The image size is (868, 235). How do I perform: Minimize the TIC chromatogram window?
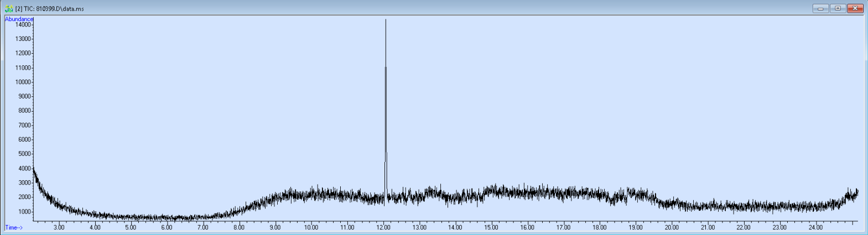(820, 8)
